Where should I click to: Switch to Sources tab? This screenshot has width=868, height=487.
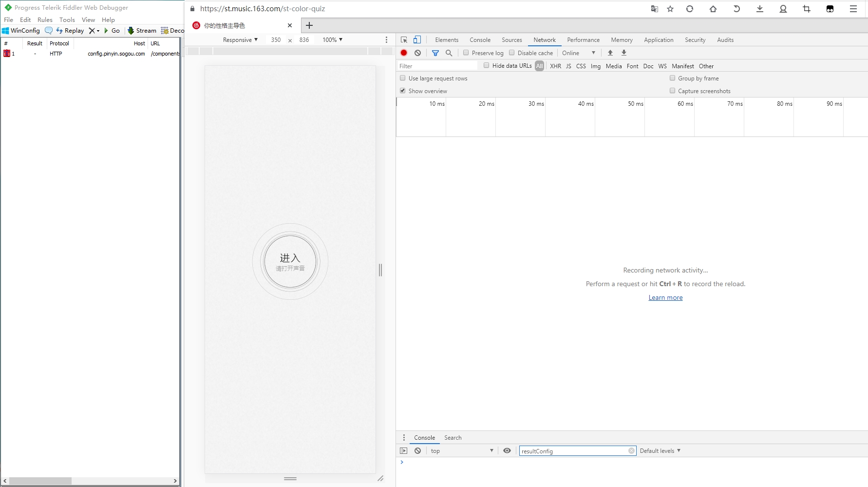pyautogui.click(x=512, y=40)
